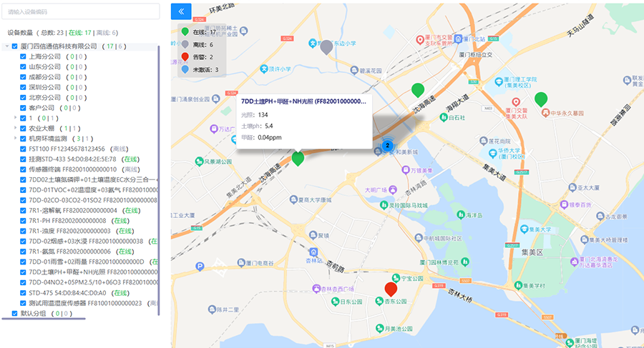The width and height of the screenshot is (644, 348).
Task: Click the device code search input
Action: pyautogui.click(x=80, y=11)
